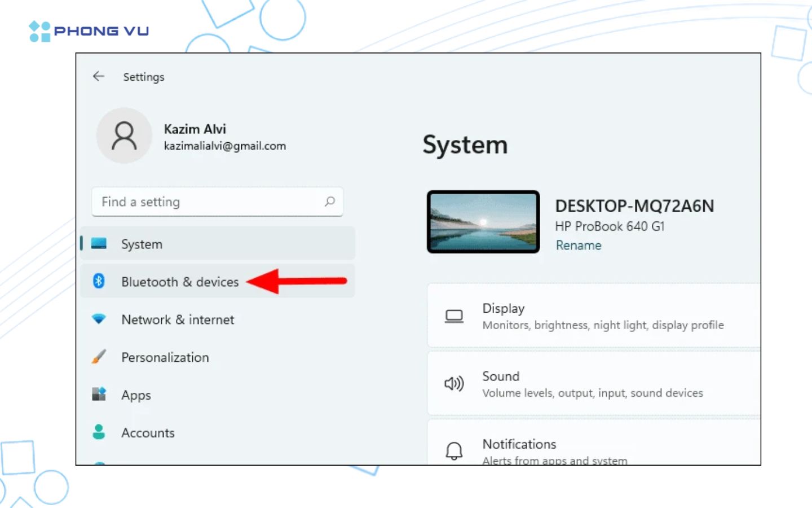The width and height of the screenshot is (812, 508).
Task: Click the search magnifier icon
Action: [330, 202]
